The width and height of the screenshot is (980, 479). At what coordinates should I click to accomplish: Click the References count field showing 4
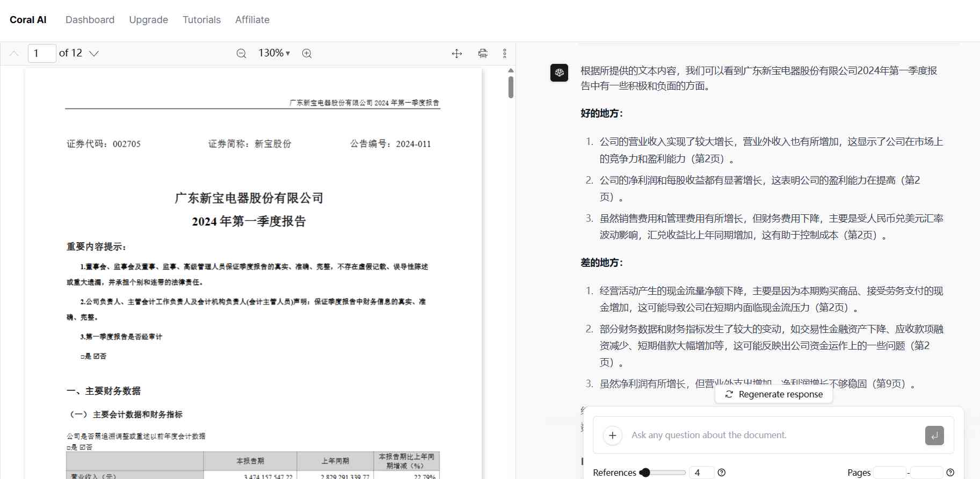pos(701,473)
